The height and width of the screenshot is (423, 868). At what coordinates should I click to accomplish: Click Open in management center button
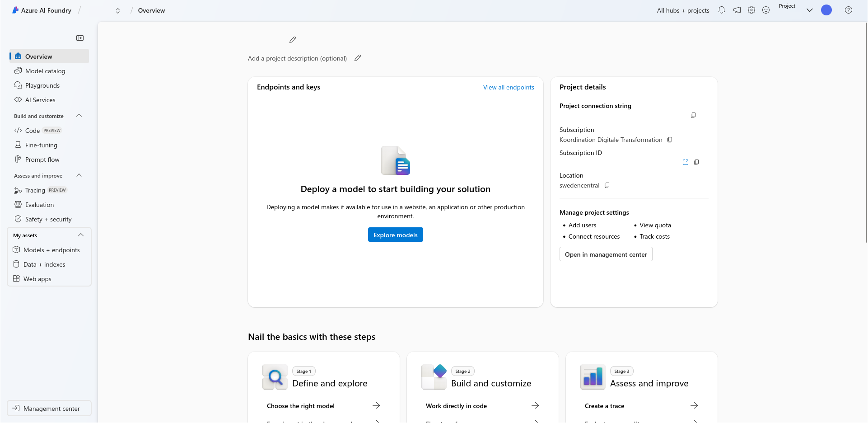(x=606, y=254)
